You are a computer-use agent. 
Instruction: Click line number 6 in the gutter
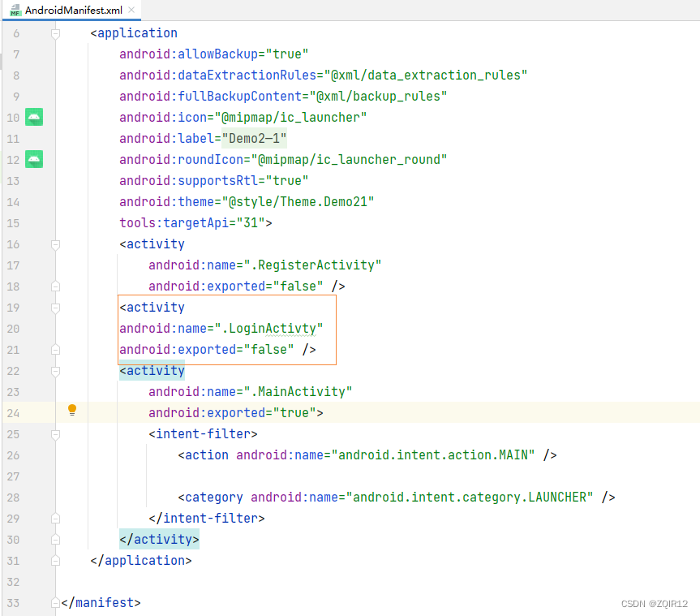pyautogui.click(x=16, y=33)
